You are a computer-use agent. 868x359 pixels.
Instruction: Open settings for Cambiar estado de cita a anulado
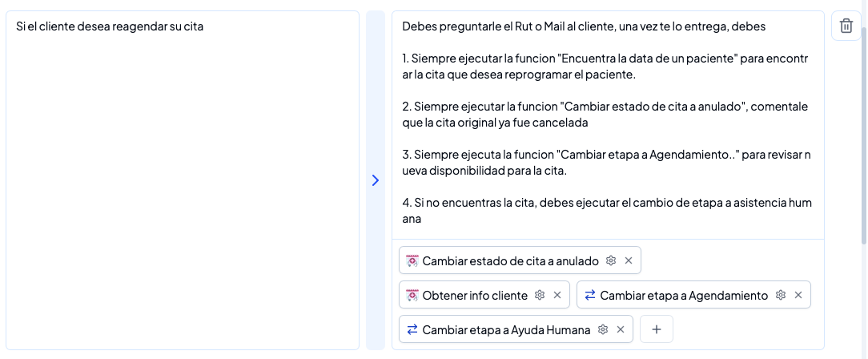click(611, 260)
